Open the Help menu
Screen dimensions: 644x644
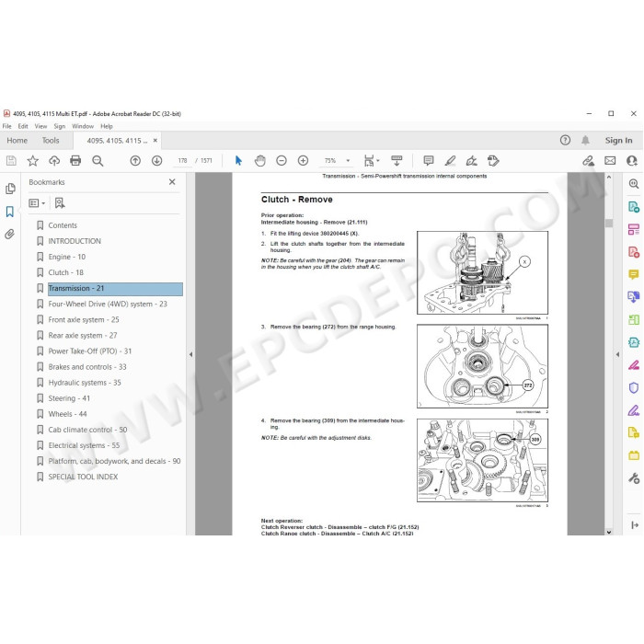tap(107, 126)
